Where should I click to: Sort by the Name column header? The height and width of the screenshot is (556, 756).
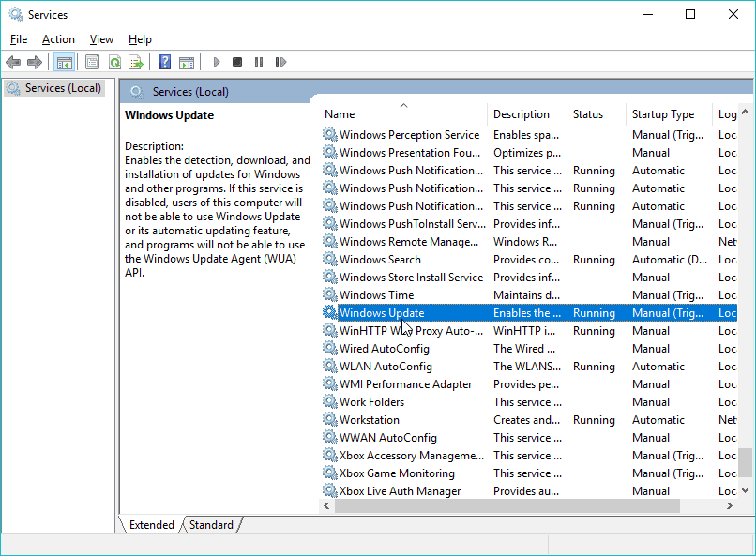click(x=403, y=114)
